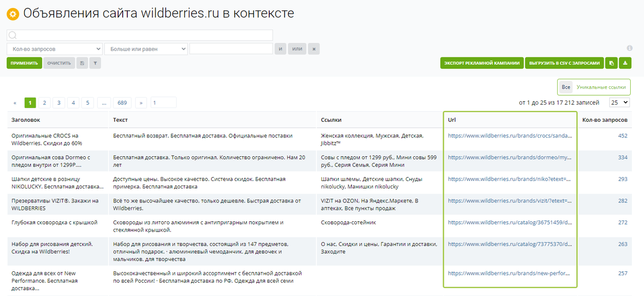Click the search input field
This screenshot has width=644, height=296.
[x=140, y=36]
